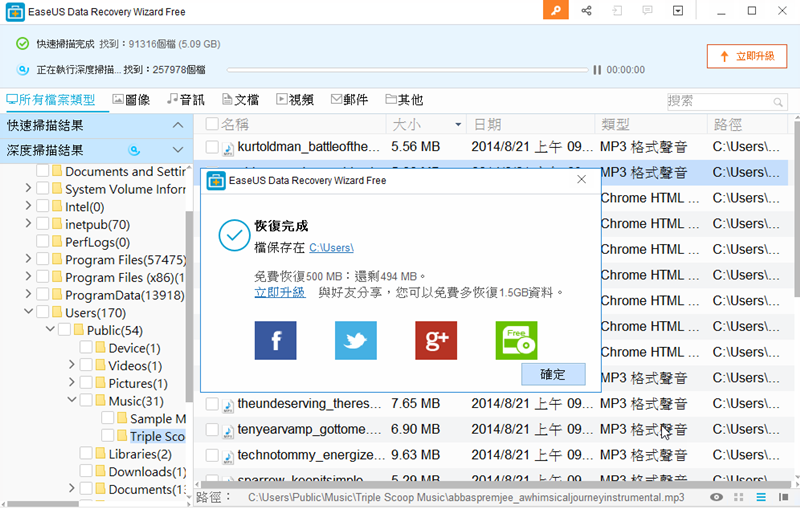Click the green Free backup icon
The width and height of the screenshot is (800, 509).
[x=516, y=341]
